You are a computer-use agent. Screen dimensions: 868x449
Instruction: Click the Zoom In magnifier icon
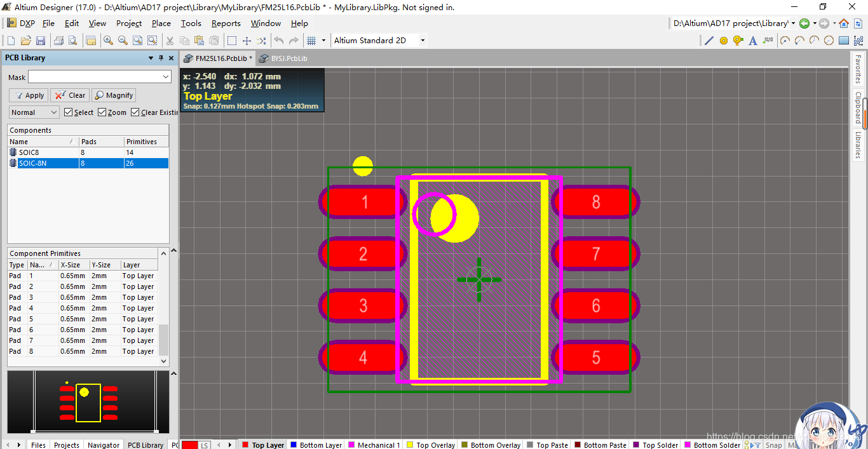(x=108, y=41)
